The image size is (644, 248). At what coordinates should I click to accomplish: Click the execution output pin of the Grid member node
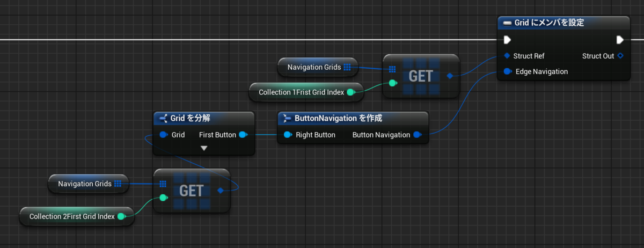620,40
